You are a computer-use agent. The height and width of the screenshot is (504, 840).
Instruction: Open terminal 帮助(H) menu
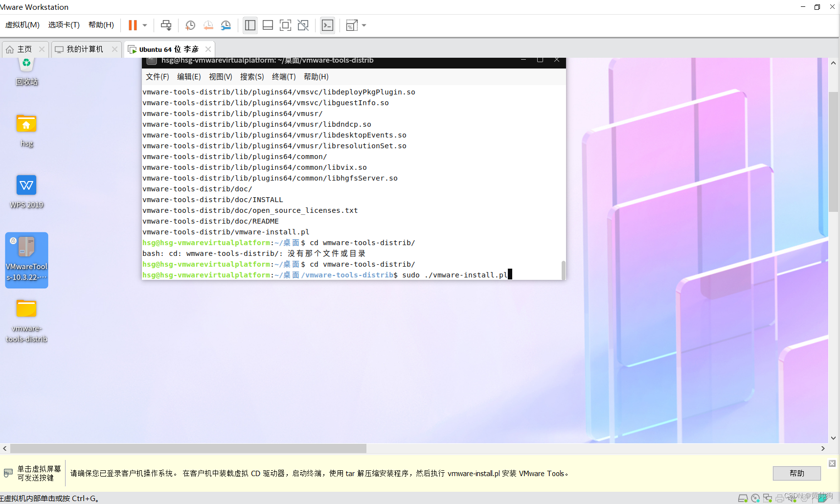coord(316,77)
